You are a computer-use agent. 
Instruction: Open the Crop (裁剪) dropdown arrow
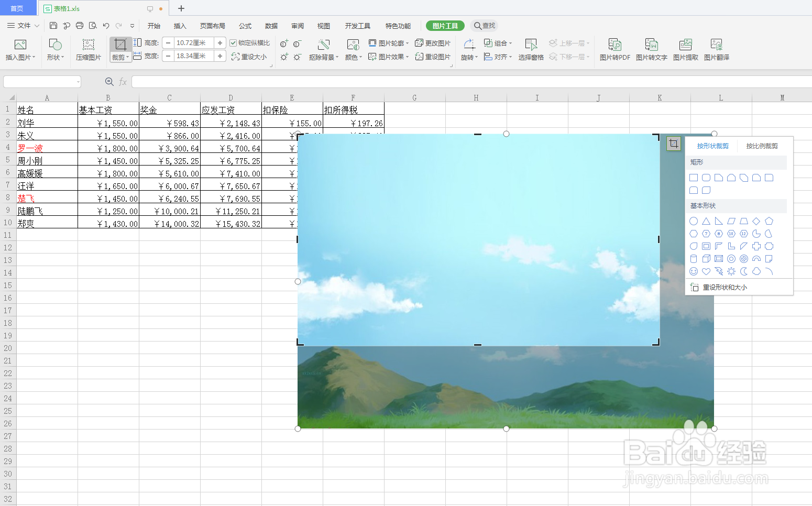127,57
